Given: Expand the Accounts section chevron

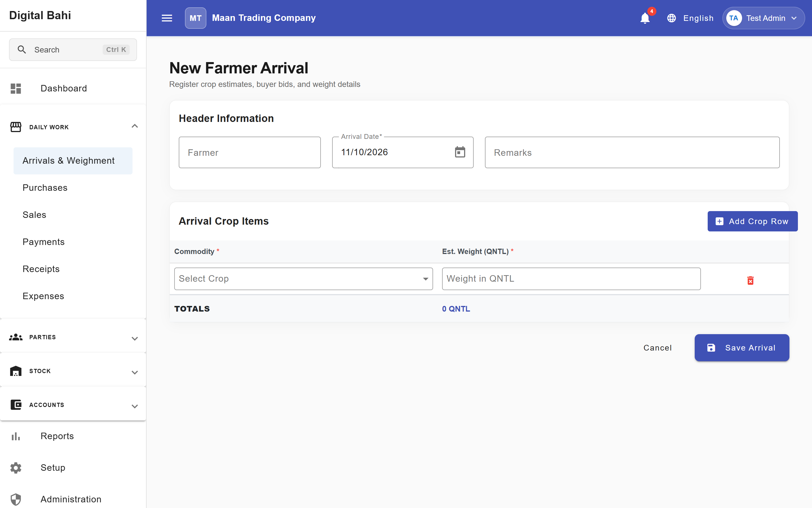Looking at the screenshot, I should [134, 406].
